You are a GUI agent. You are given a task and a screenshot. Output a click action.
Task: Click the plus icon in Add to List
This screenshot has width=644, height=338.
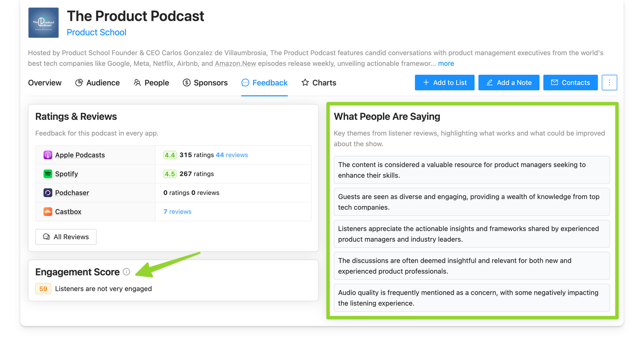(x=426, y=82)
